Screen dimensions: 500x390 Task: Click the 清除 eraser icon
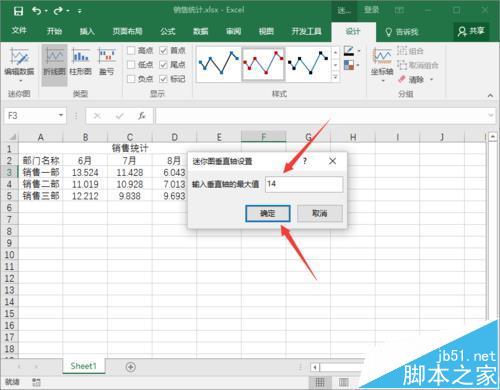[x=402, y=79]
